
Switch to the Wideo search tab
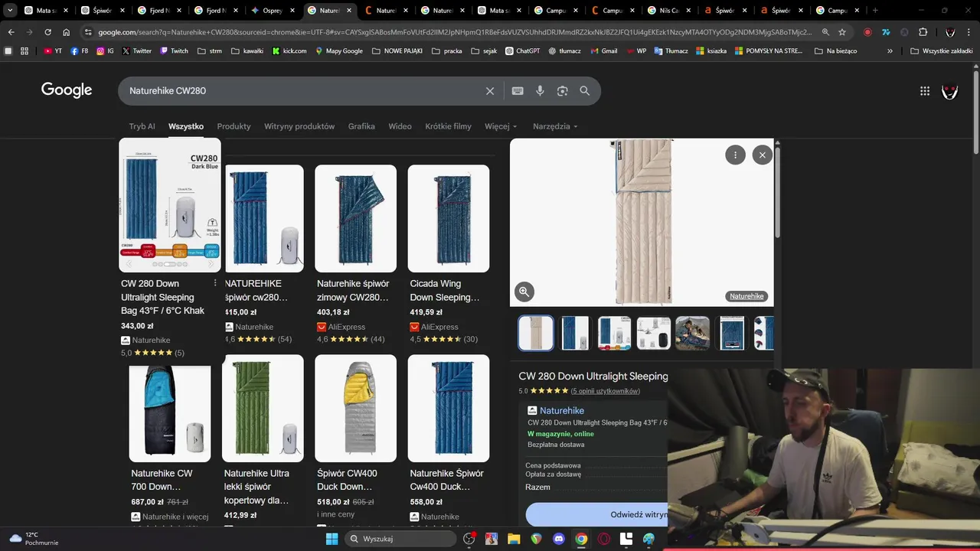[400, 126]
